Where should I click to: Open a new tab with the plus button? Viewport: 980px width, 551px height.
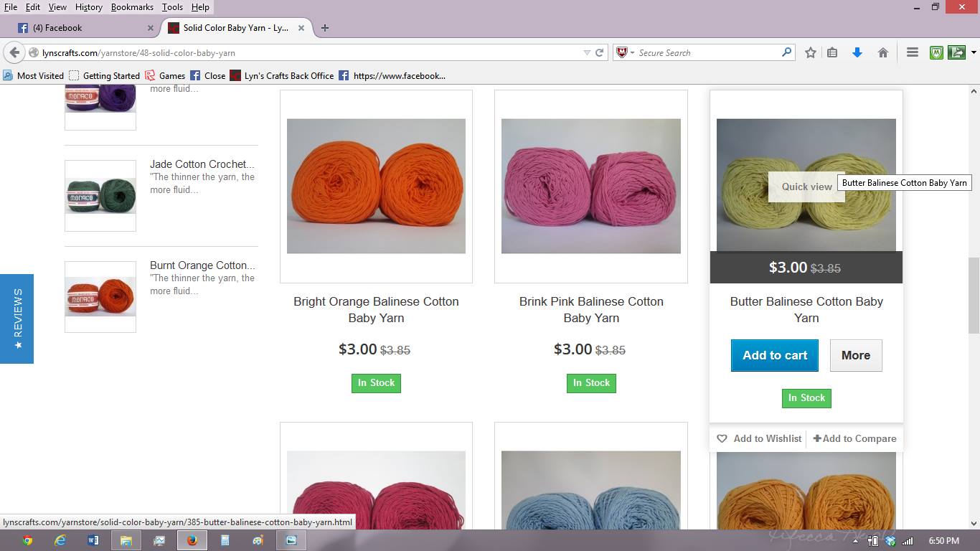pyautogui.click(x=325, y=28)
